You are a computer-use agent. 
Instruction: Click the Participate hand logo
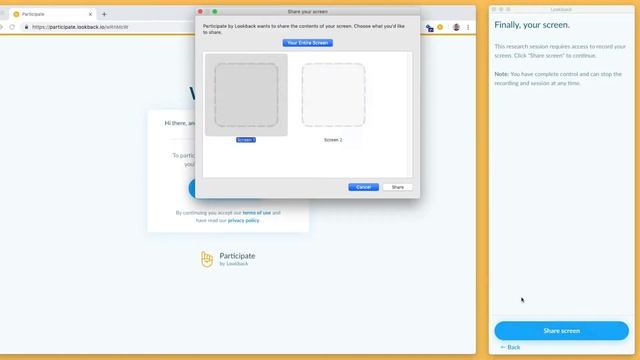click(207, 259)
